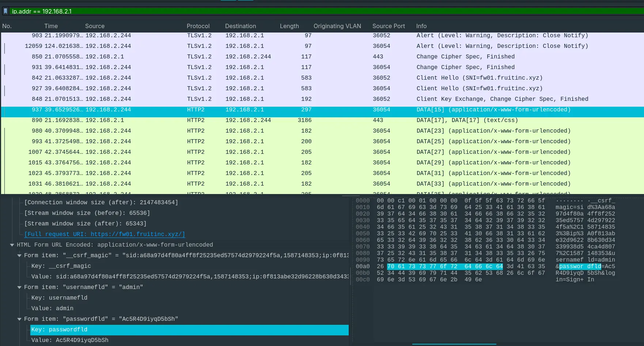The width and height of the screenshot is (644, 346).
Task: Select the password value Ac5R4D9iyqD5bSh line
Action: 70,340
